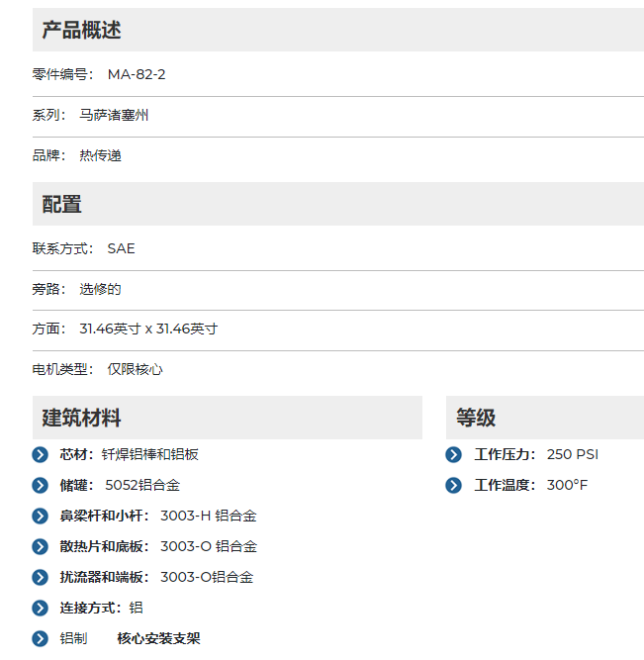
Task: Click the arrow icon beside 散热片和底板
Action: (40, 546)
